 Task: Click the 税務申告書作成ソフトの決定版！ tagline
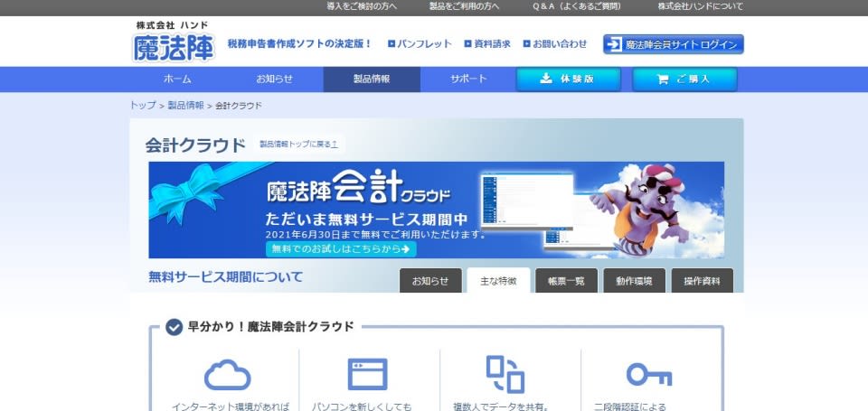tap(299, 43)
